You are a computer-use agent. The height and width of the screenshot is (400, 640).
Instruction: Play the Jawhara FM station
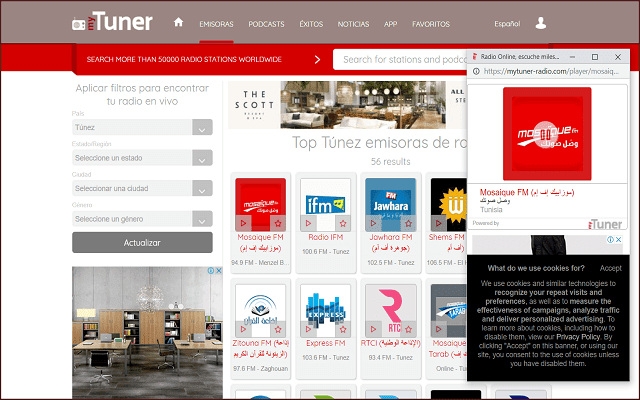click(x=375, y=222)
